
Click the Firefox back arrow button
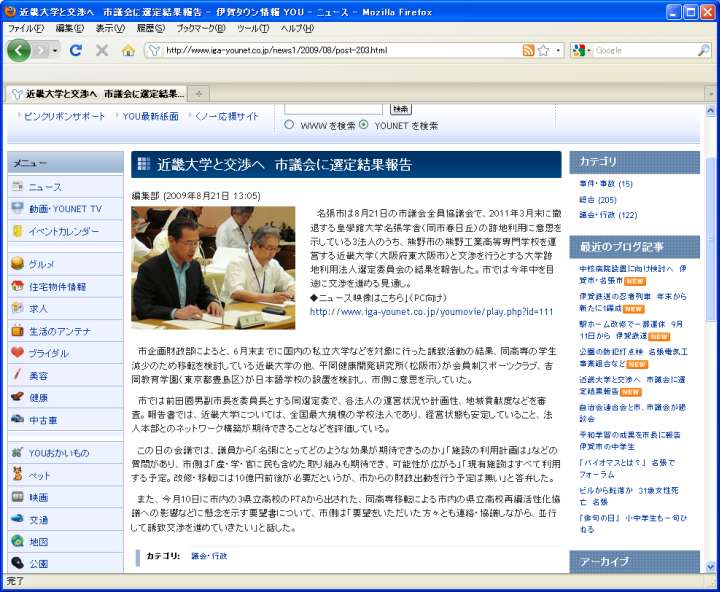coord(19,50)
